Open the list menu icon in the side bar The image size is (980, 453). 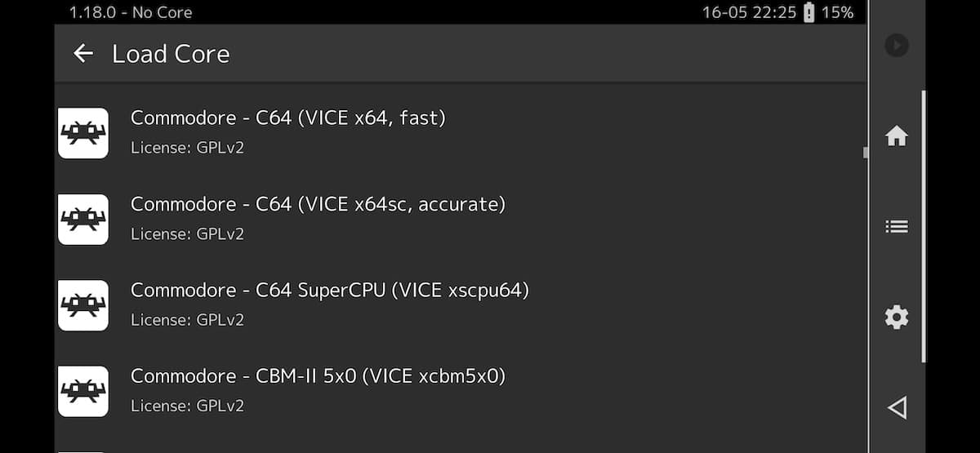click(x=897, y=226)
